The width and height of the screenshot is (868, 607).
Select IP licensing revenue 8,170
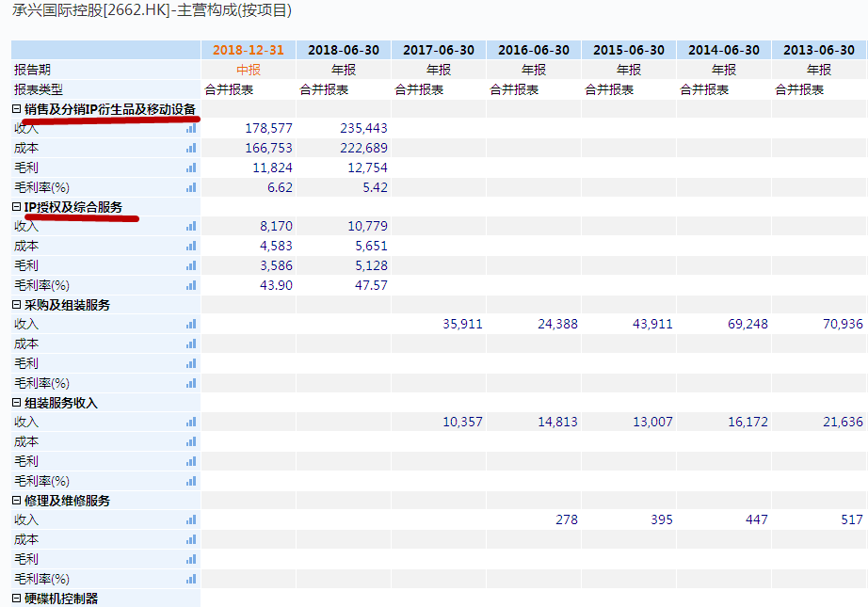[x=276, y=226]
